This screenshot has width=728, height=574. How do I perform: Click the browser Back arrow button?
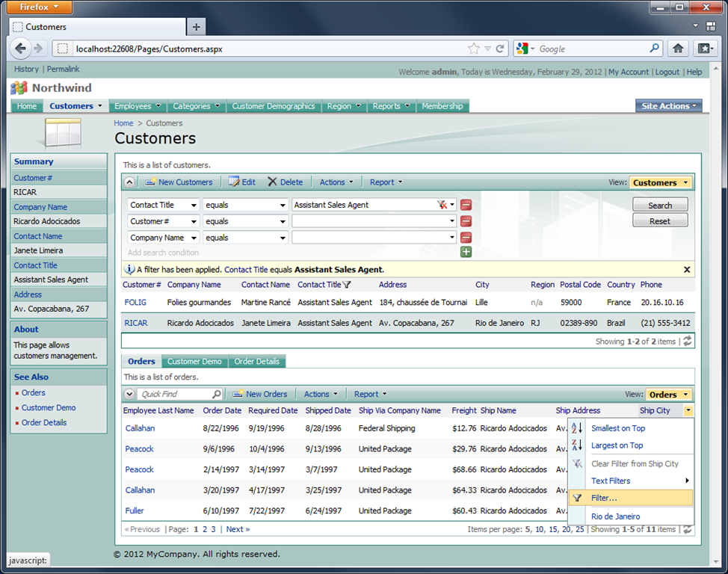pos(21,49)
